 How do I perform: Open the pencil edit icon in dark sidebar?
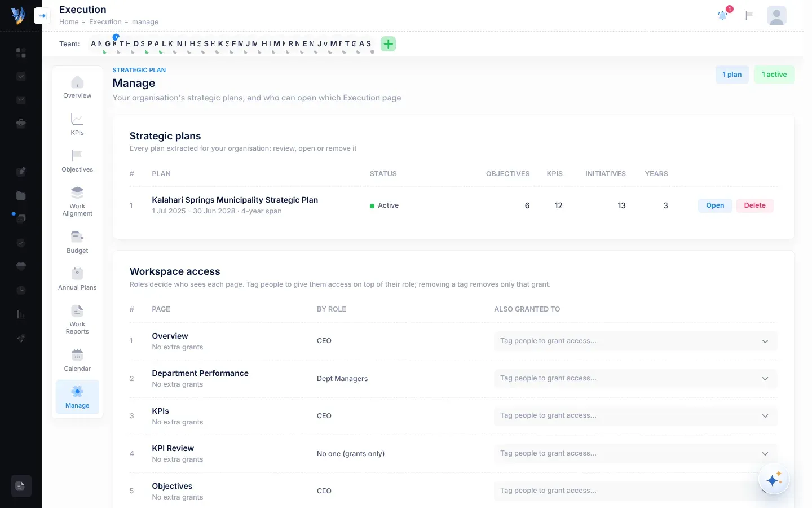(x=21, y=172)
